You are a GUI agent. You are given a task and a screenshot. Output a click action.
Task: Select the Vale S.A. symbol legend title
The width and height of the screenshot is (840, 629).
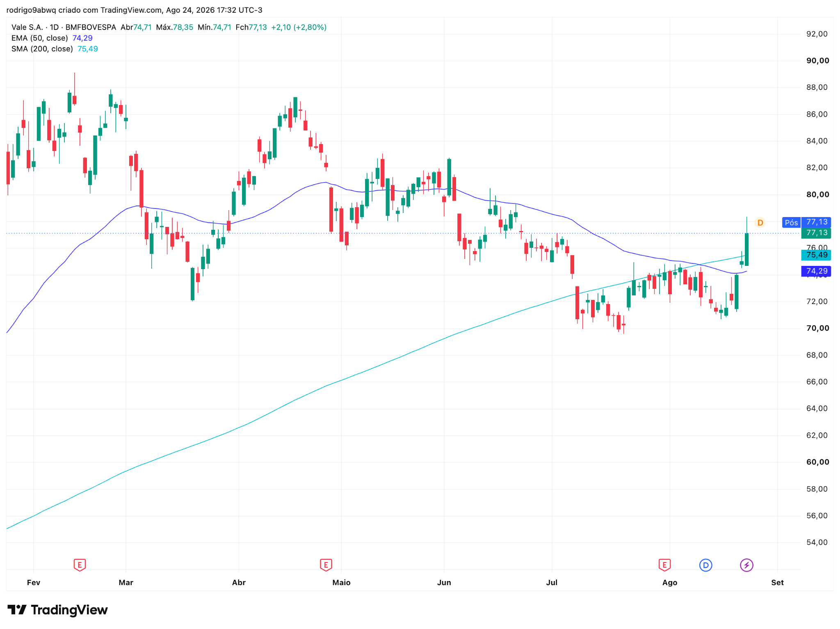click(x=64, y=27)
